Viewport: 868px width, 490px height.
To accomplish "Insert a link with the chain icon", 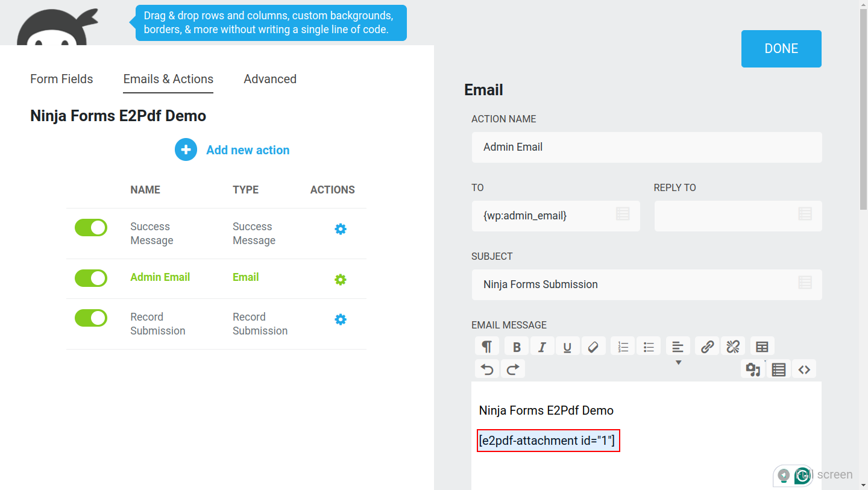I will (707, 347).
